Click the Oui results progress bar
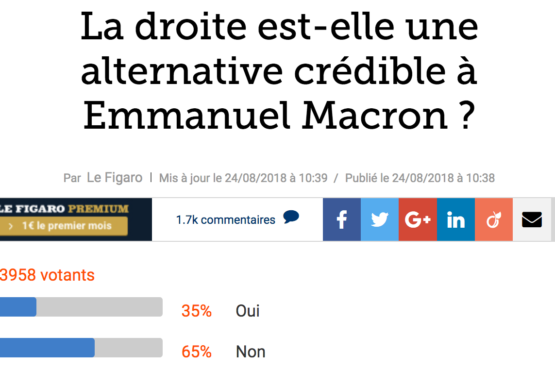This screenshot has width=555, height=370. (x=81, y=307)
